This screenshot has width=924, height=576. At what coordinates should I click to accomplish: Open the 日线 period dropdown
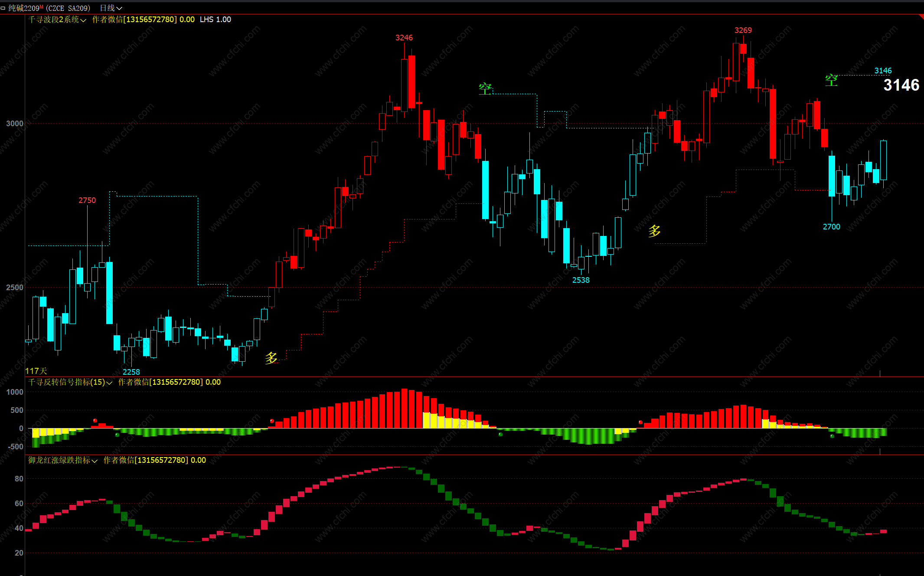(x=111, y=8)
